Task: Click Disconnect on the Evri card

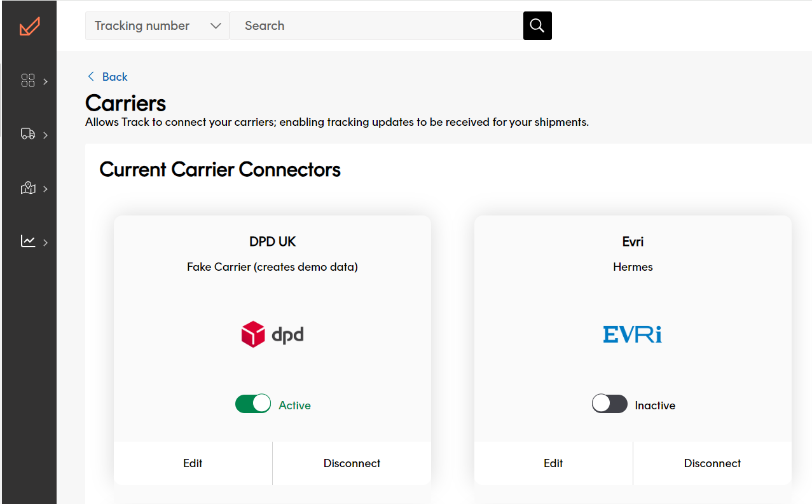Action: click(712, 463)
